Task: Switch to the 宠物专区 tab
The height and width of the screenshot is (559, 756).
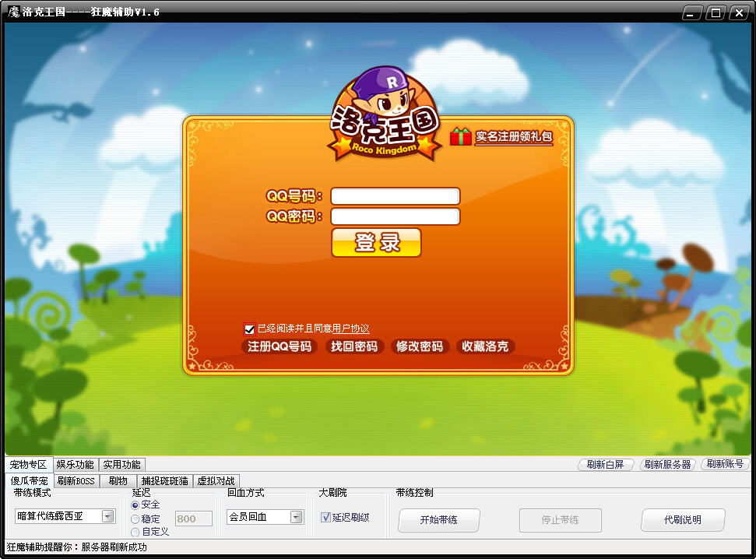Action: pyautogui.click(x=29, y=465)
